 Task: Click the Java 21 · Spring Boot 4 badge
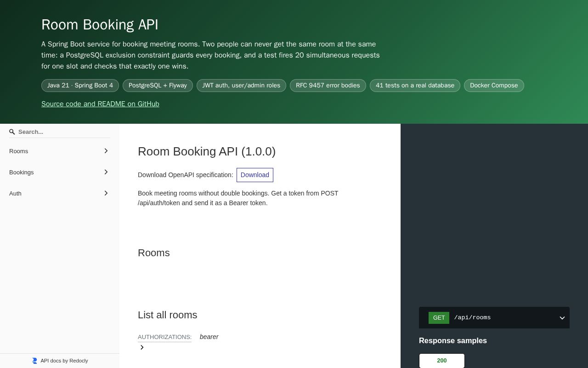(x=80, y=86)
